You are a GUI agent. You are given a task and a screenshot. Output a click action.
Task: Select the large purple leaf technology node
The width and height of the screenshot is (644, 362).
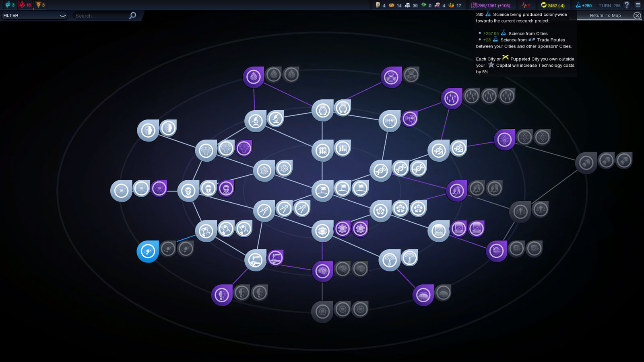click(x=254, y=77)
